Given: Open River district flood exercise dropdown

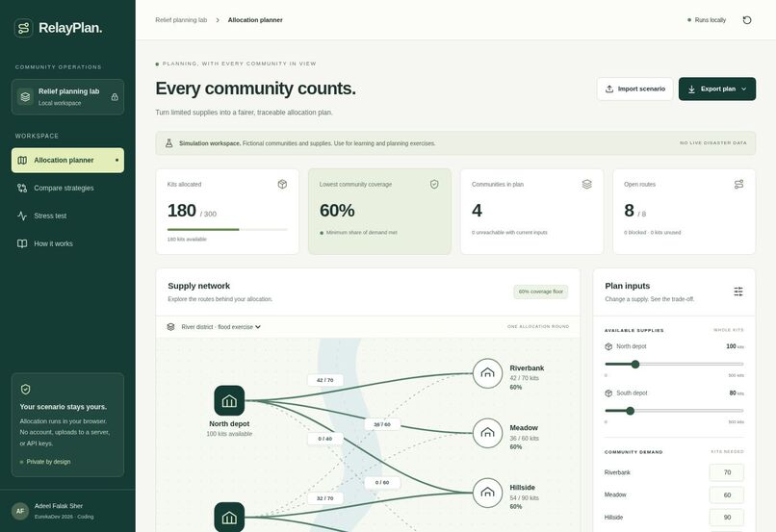Looking at the screenshot, I should pos(220,327).
